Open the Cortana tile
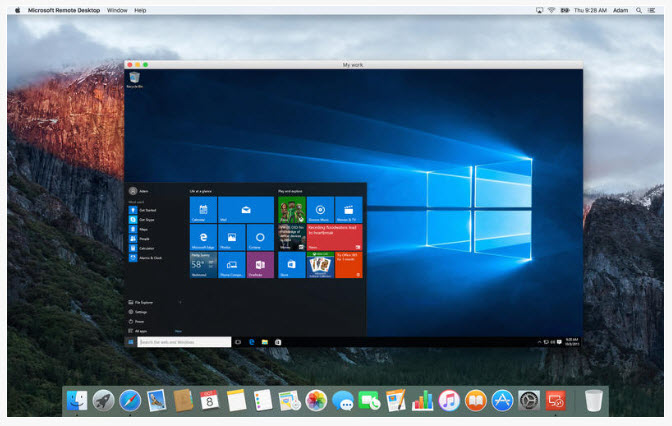The width and height of the screenshot is (672, 426). coord(260,237)
